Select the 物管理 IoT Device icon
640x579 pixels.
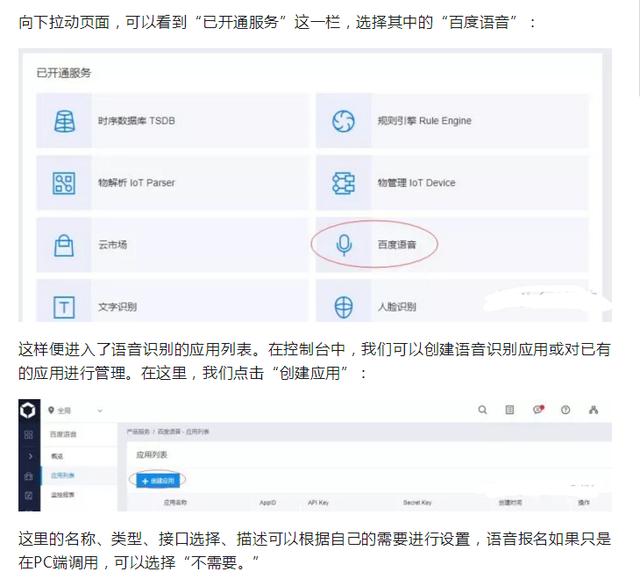[x=343, y=183]
